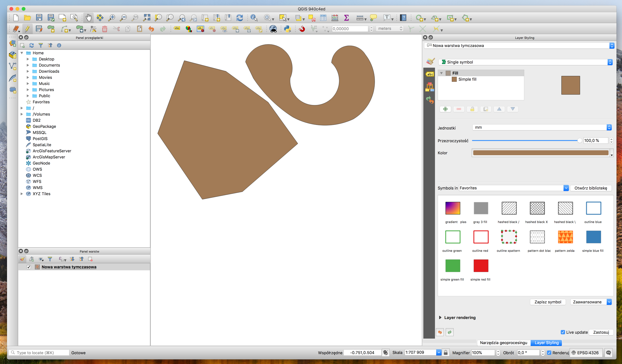
Task: Click the Pan Map hand tool
Action: [x=88, y=18]
